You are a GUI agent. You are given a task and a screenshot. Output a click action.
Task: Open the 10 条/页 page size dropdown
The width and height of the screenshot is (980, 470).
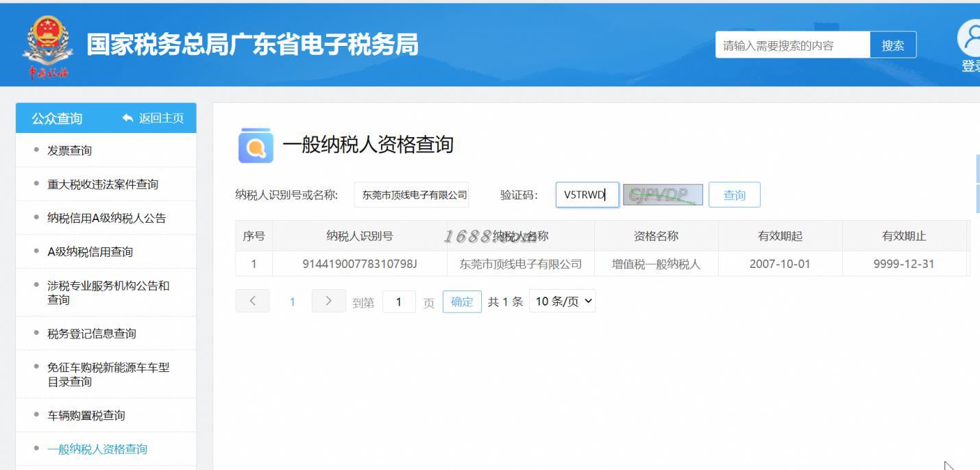click(x=562, y=301)
